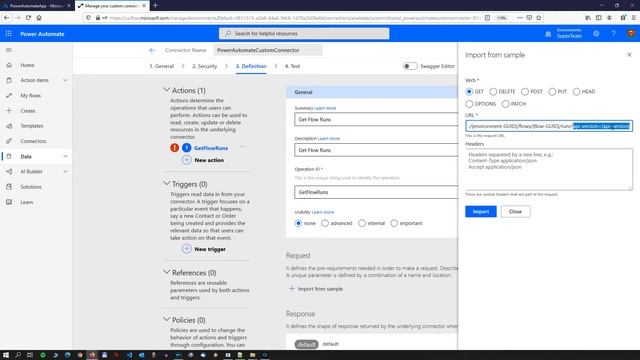Select the 'none' visibility radio button
Viewport: 640px width, 360px height.
click(298, 223)
